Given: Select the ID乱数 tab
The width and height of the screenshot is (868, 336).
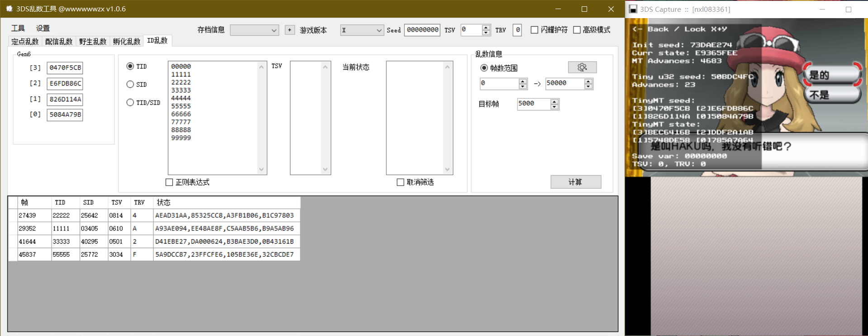Looking at the screenshot, I should tap(157, 41).
